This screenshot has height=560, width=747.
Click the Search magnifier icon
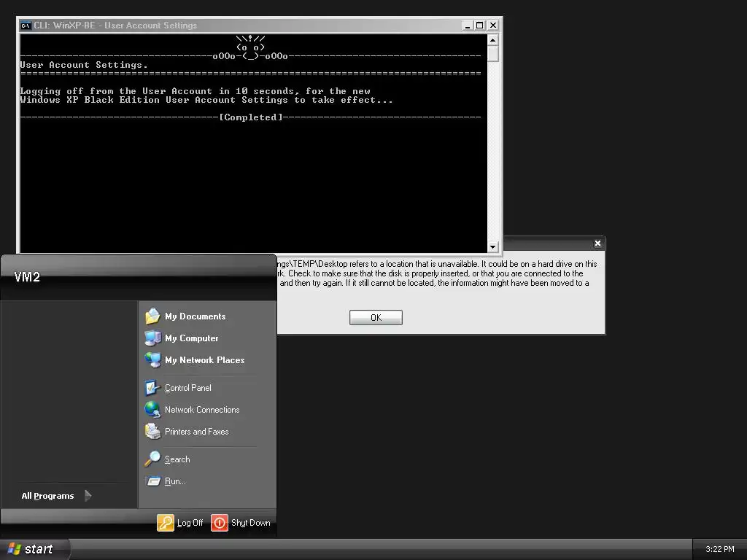pos(152,459)
